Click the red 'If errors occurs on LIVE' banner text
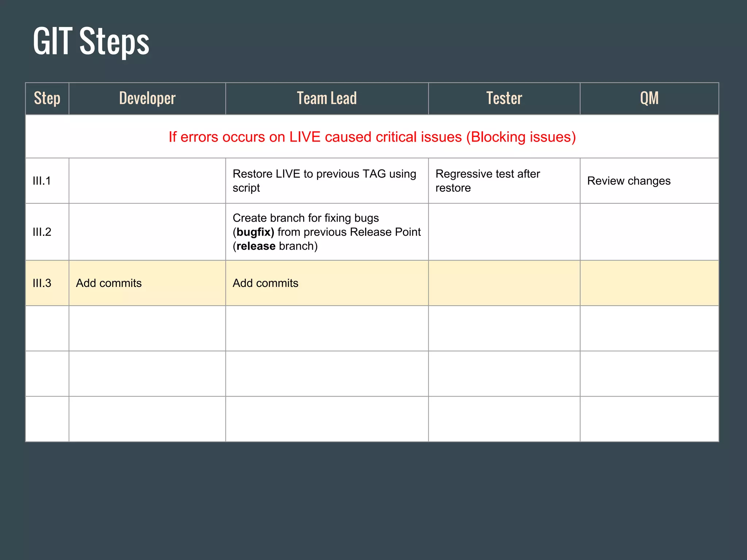Image resolution: width=747 pixels, height=560 pixels. click(372, 137)
